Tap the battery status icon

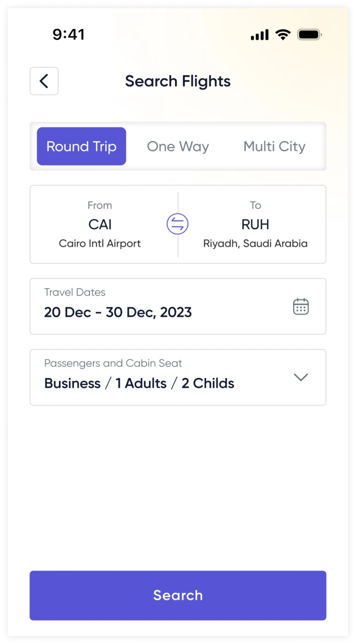310,35
